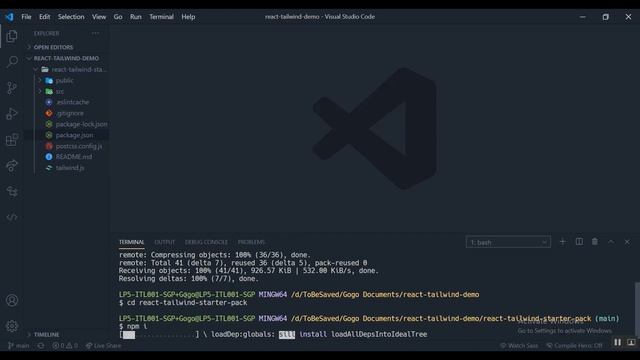The height and width of the screenshot is (360, 640).
Task: Click the new terminal plus icon
Action: click(562, 242)
